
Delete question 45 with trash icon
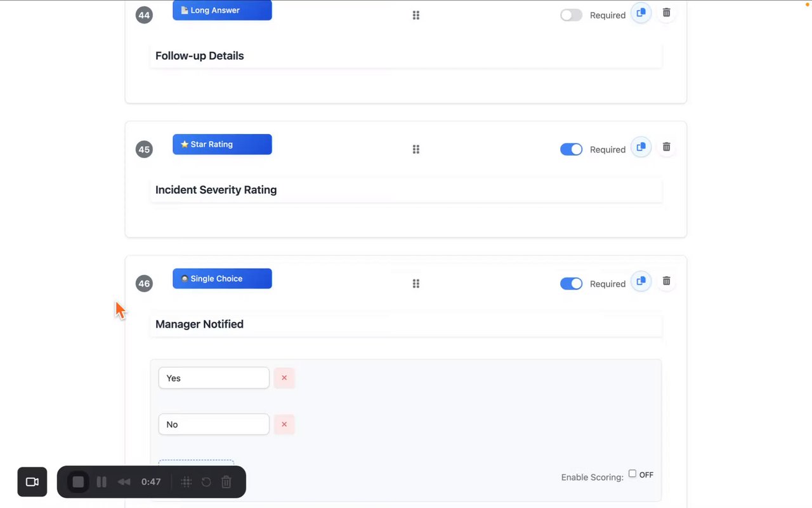pyautogui.click(x=666, y=147)
